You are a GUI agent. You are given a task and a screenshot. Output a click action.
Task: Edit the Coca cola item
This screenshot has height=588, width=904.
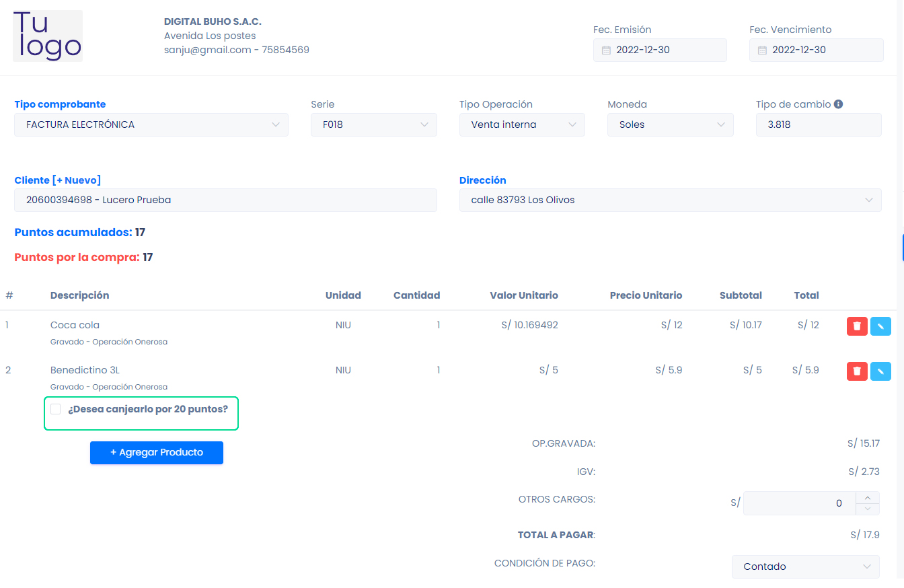(880, 326)
